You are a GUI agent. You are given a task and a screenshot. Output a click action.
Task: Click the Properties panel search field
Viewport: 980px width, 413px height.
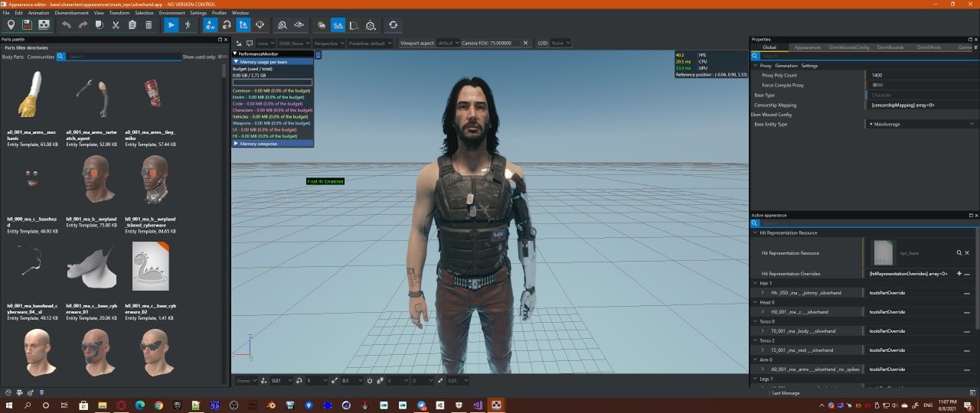[869, 56]
